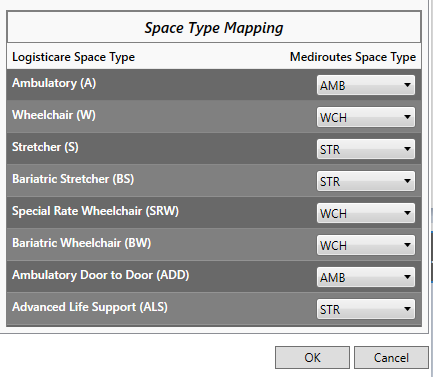Open the Bariatric Stretcher (BS) dropdown
The width and height of the screenshot is (433, 377).
[x=366, y=181]
